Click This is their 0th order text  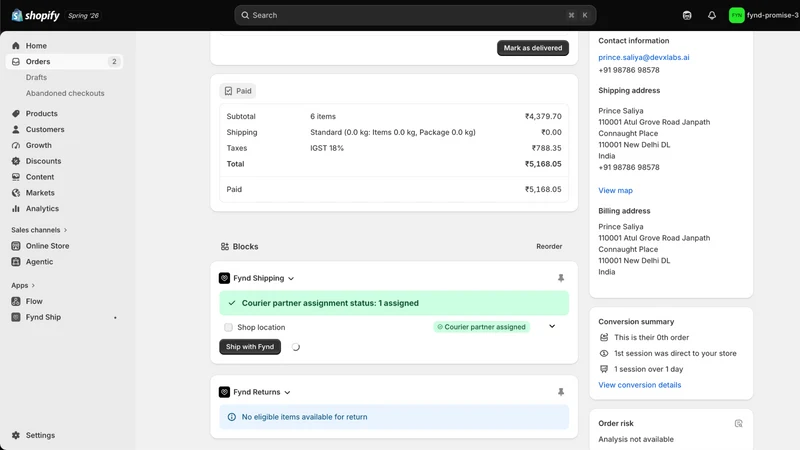point(652,337)
